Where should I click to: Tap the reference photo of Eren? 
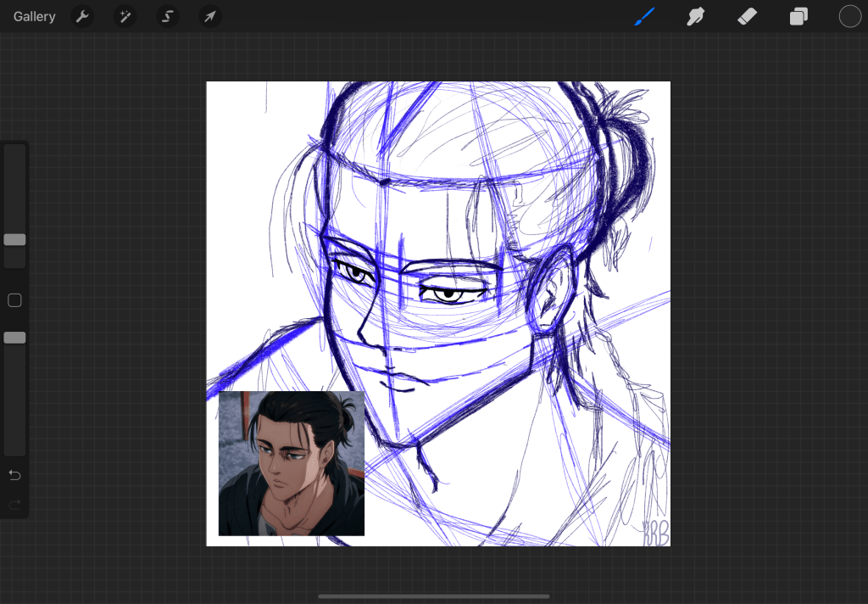click(x=291, y=464)
